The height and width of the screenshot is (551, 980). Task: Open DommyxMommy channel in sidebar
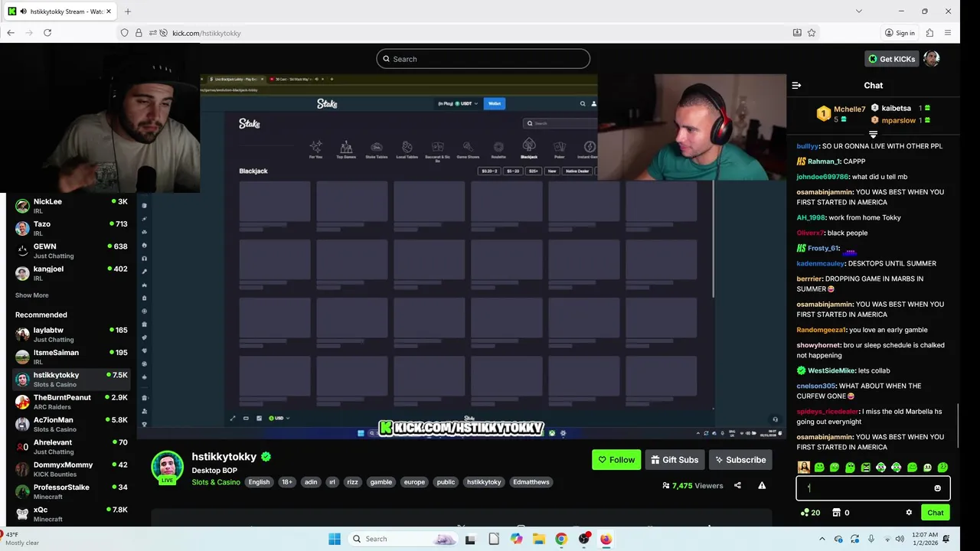click(71, 469)
